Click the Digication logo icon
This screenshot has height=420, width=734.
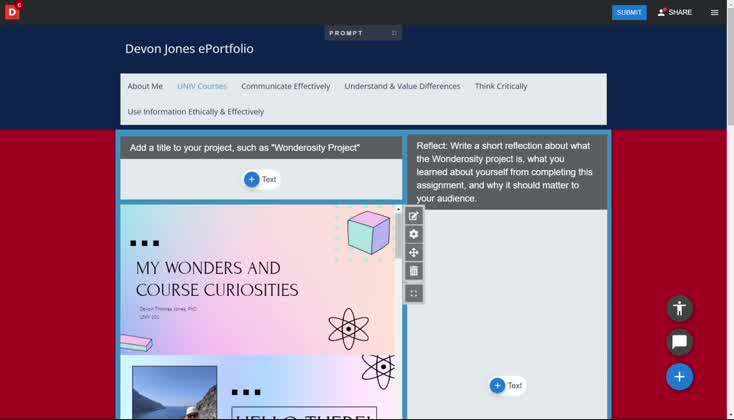click(x=12, y=12)
